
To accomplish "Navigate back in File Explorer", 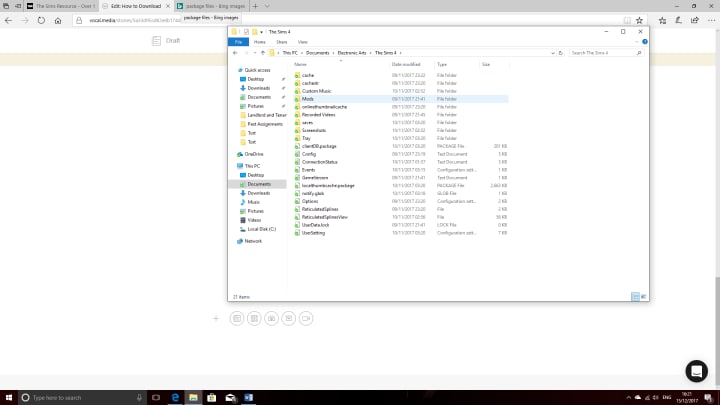I will coord(235,53).
